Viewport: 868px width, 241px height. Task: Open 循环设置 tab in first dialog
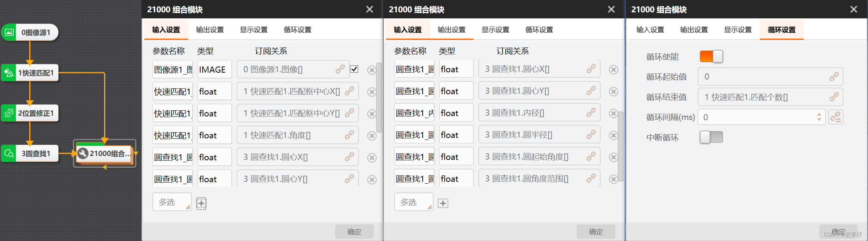(297, 30)
